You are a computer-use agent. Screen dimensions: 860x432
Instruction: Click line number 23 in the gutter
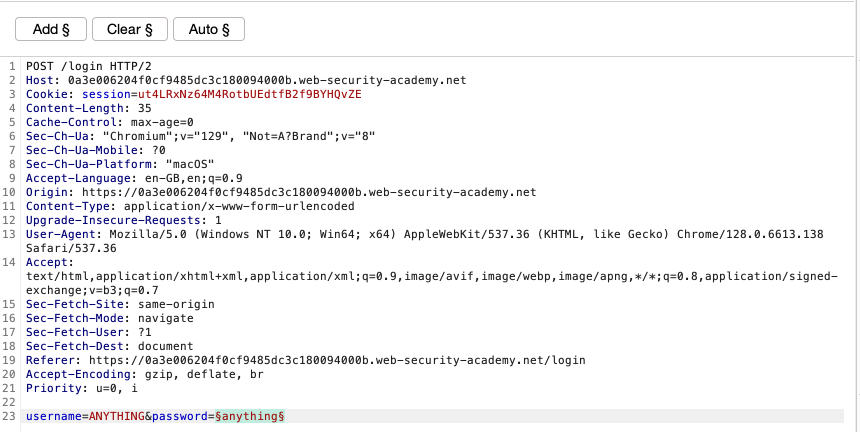11,415
